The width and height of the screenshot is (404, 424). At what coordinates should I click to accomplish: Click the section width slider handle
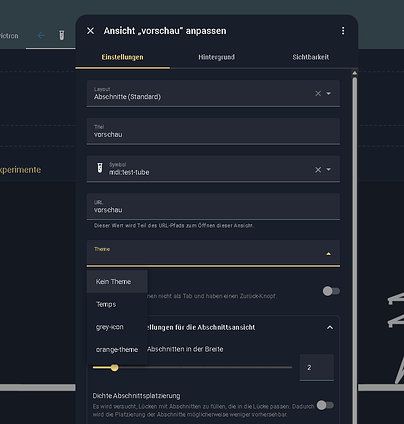pyautogui.click(x=114, y=368)
